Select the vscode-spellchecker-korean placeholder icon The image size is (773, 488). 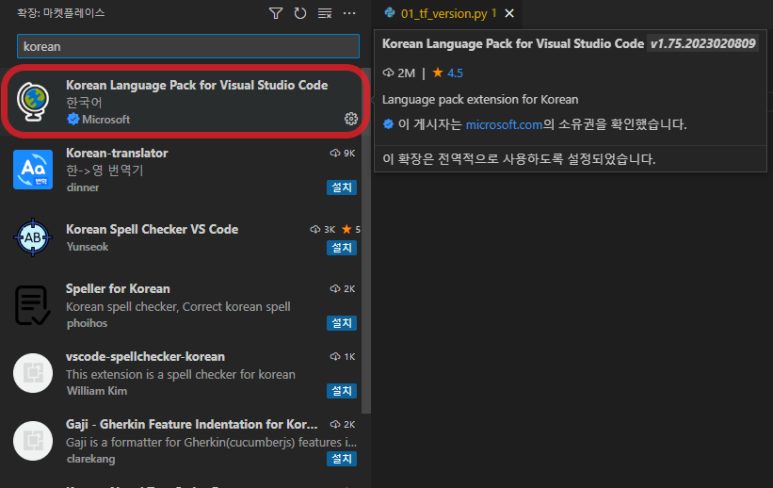click(33, 373)
